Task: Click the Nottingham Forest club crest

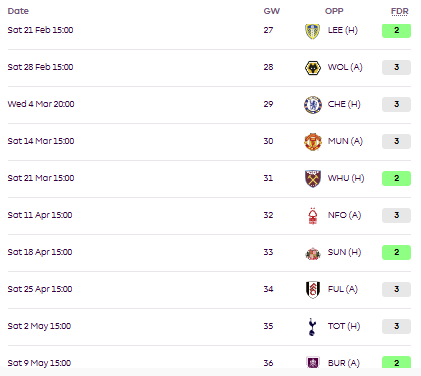Action: pos(313,216)
